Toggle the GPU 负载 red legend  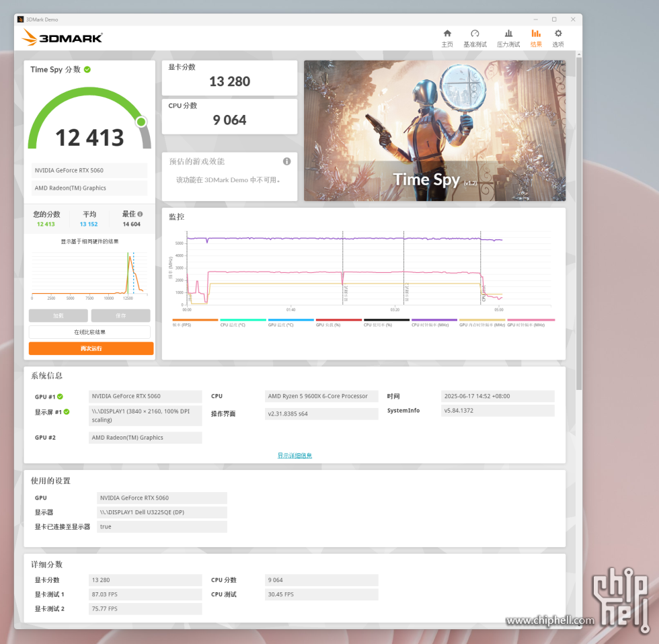pyautogui.click(x=339, y=322)
